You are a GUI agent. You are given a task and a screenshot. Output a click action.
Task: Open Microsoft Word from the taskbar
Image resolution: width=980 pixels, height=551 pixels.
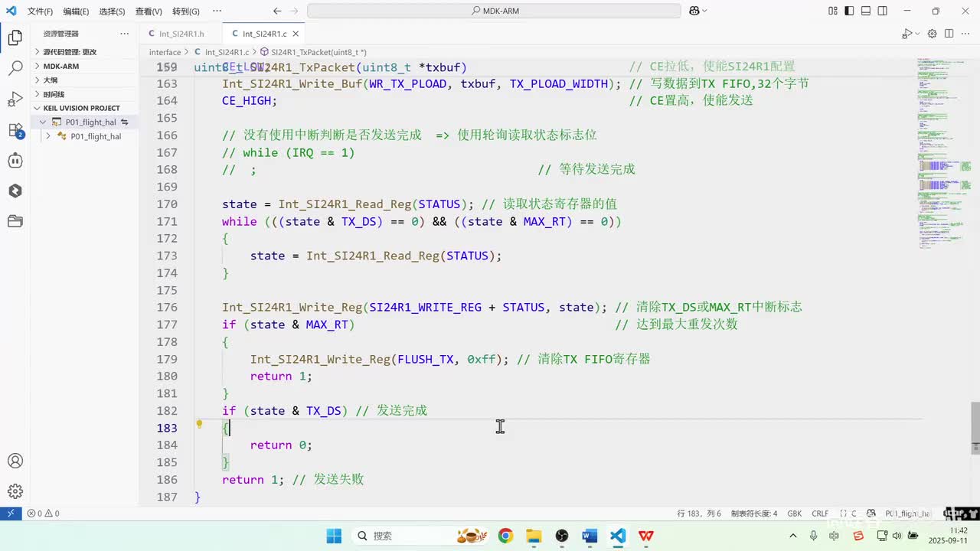(590, 536)
